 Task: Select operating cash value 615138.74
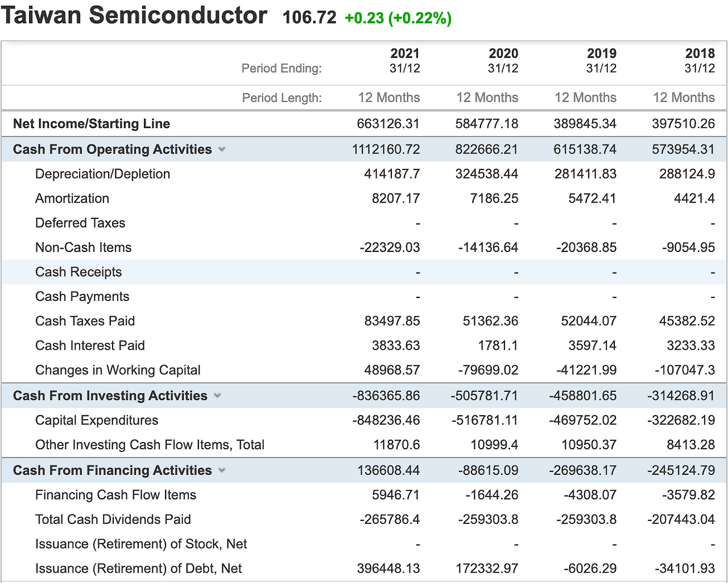(x=585, y=150)
